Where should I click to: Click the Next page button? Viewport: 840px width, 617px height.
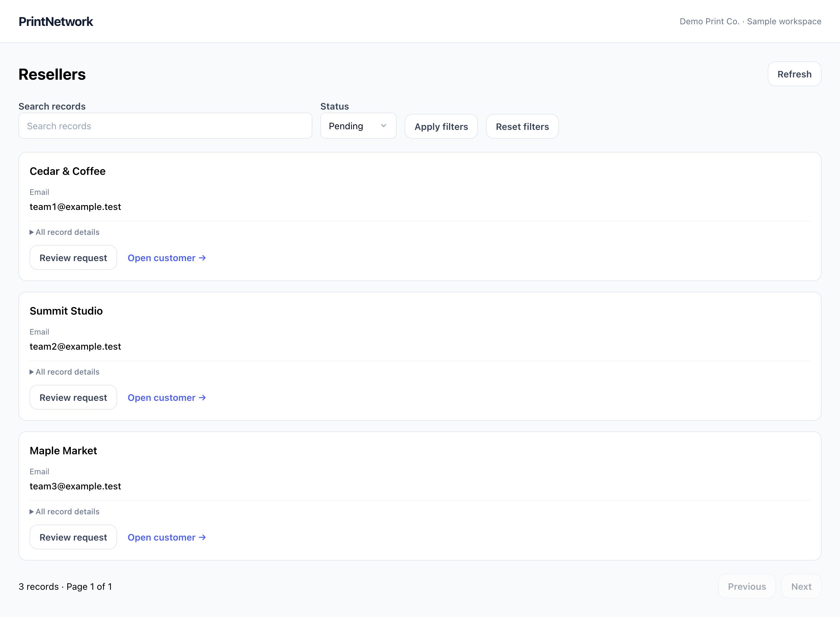pos(801,586)
